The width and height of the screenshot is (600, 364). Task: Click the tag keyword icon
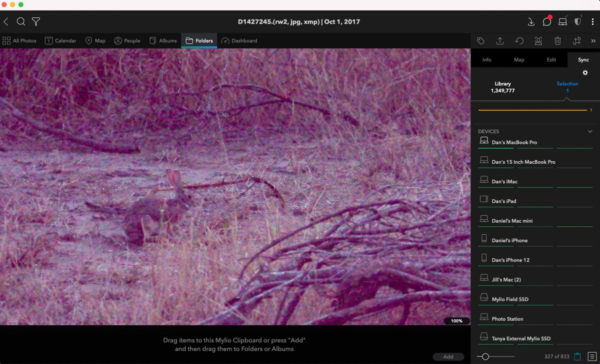tap(480, 41)
